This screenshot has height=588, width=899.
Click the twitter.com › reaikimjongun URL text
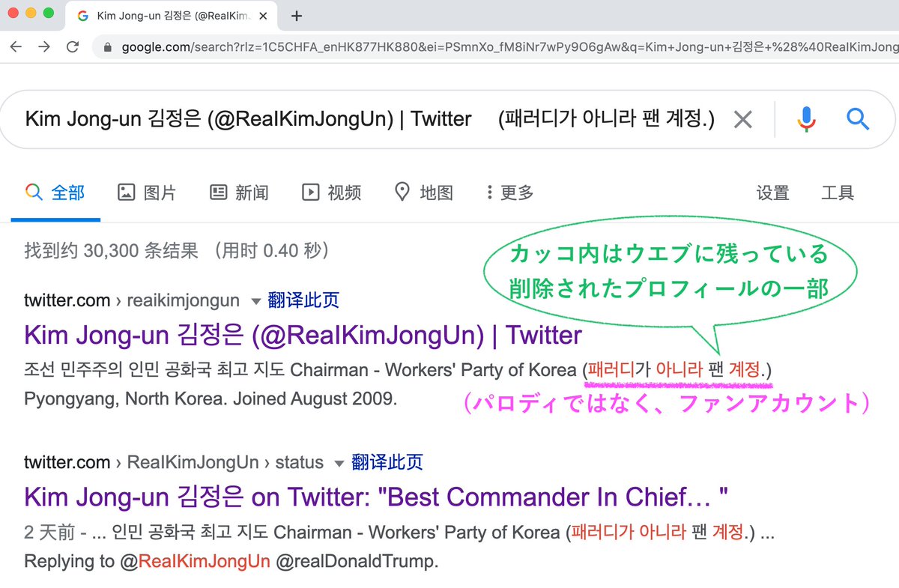[132, 301]
